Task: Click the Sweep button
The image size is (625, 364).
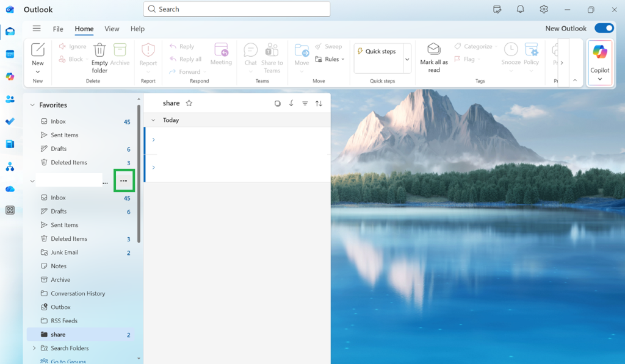Action: point(328,46)
